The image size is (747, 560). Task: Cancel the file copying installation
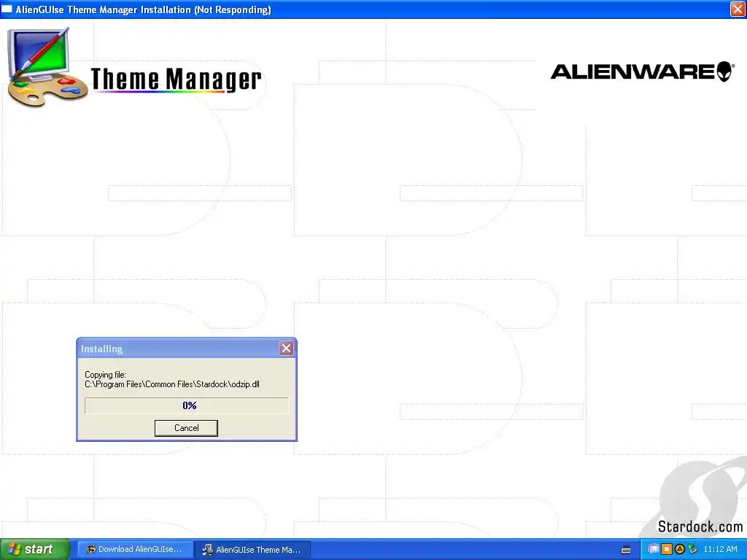pos(186,427)
